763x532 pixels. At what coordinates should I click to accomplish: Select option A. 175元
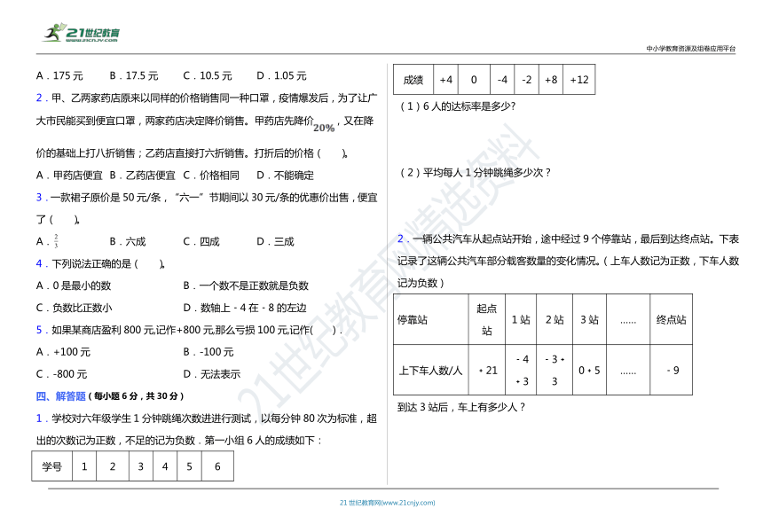59,76
